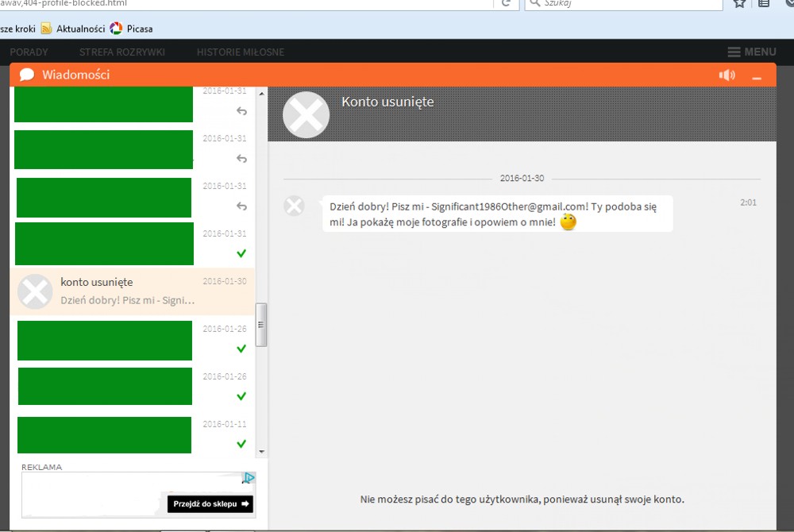This screenshot has width=794, height=532.
Task: Open the bookmarks list icon
Action: pyautogui.click(x=764, y=3)
